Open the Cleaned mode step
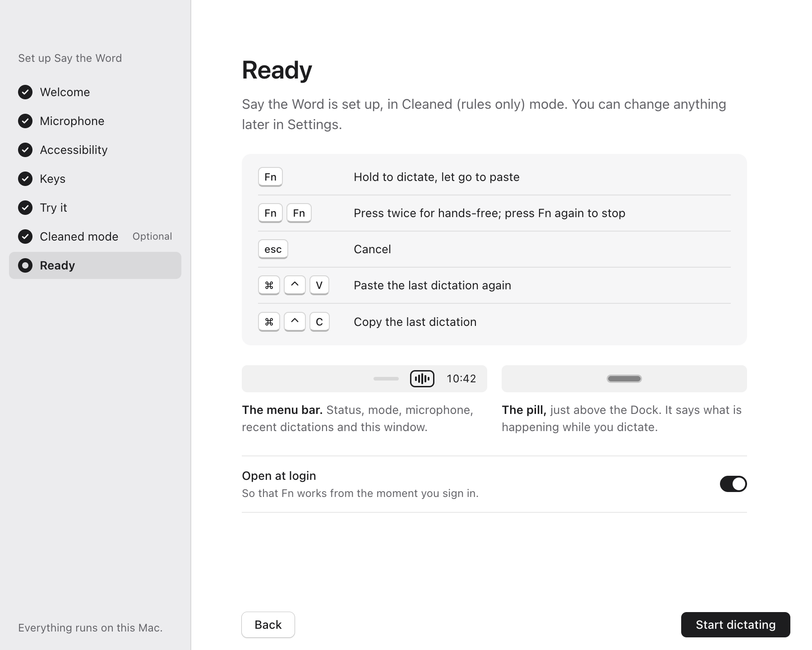812x650 pixels. [95, 237]
